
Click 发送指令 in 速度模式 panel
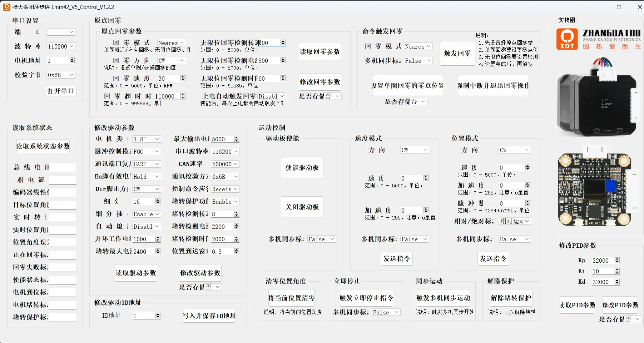coord(397,258)
